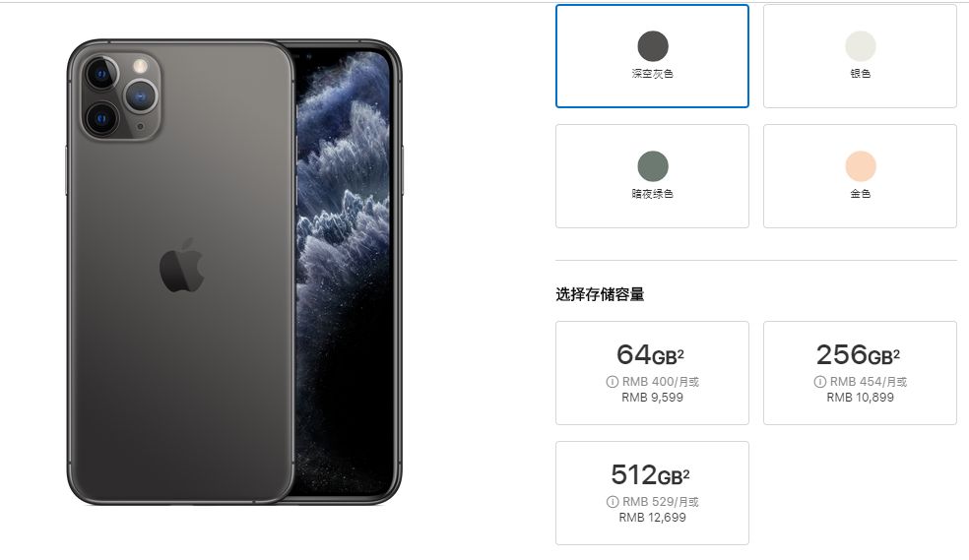The width and height of the screenshot is (969, 560).
Task: Choose the 64GB storage option
Action: click(652, 373)
